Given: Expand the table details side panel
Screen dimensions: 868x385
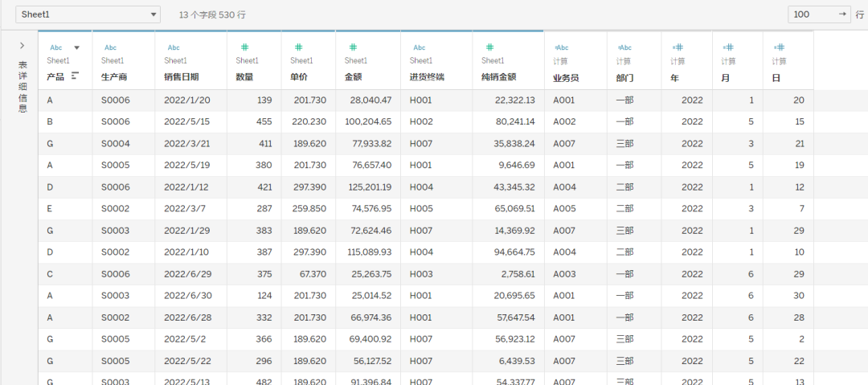Looking at the screenshot, I should pos(22,46).
